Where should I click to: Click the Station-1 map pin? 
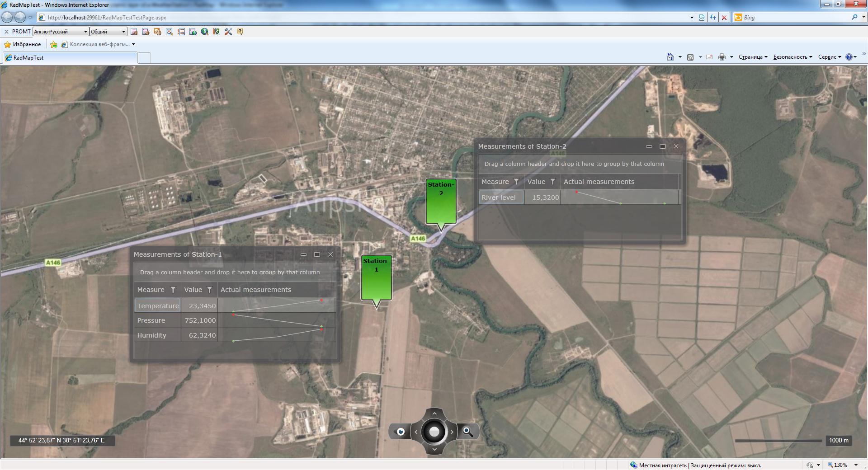tap(376, 282)
